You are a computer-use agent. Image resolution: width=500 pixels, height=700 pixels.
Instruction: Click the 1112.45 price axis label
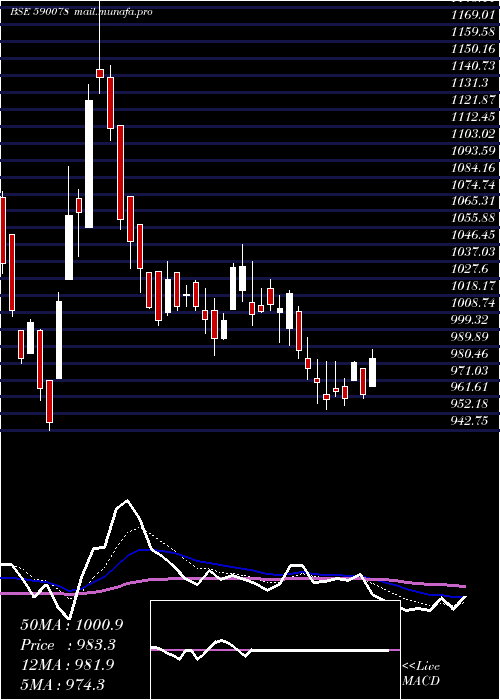coord(473,117)
